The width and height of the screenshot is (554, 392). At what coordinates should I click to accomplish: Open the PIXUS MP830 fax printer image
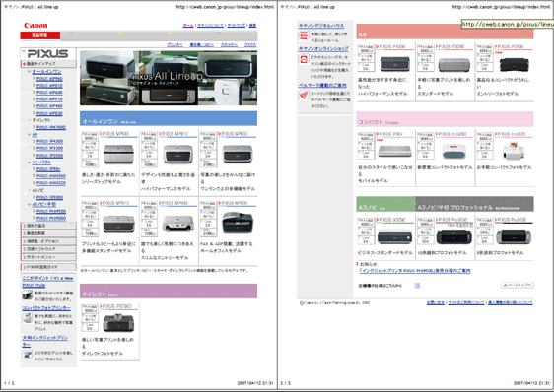(x=238, y=223)
